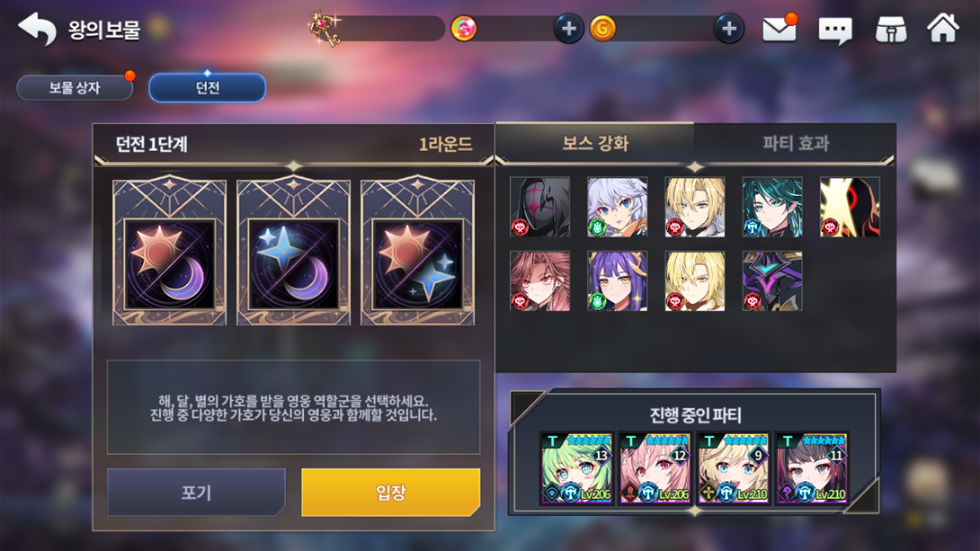Select the star and moon blessing card
This screenshot has height=551, width=980.
293,251
